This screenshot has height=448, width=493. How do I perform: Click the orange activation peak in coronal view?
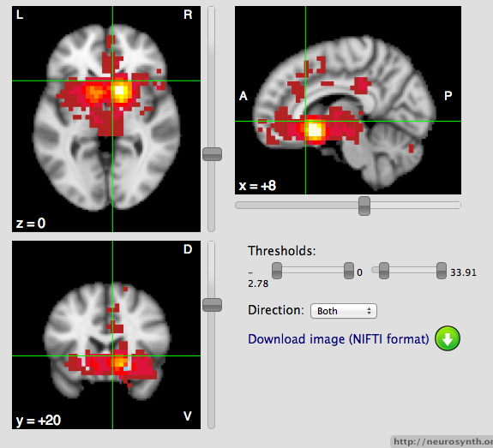[120, 362]
